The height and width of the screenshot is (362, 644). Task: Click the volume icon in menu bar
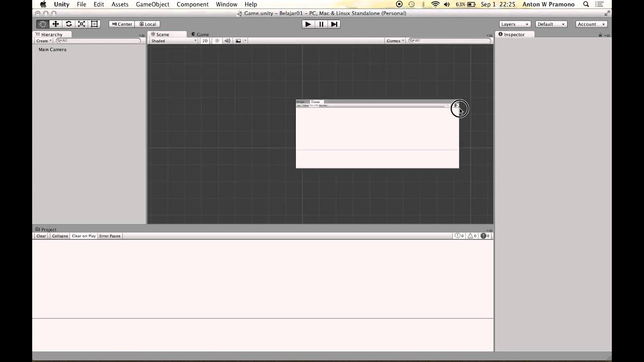click(x=447, y=5)
